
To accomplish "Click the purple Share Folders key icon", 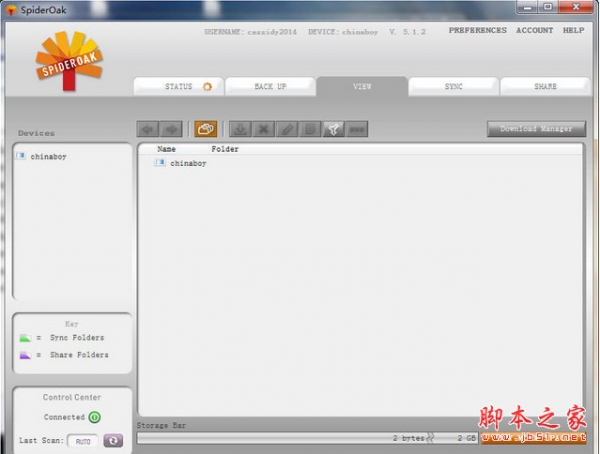I will point(25,355).
